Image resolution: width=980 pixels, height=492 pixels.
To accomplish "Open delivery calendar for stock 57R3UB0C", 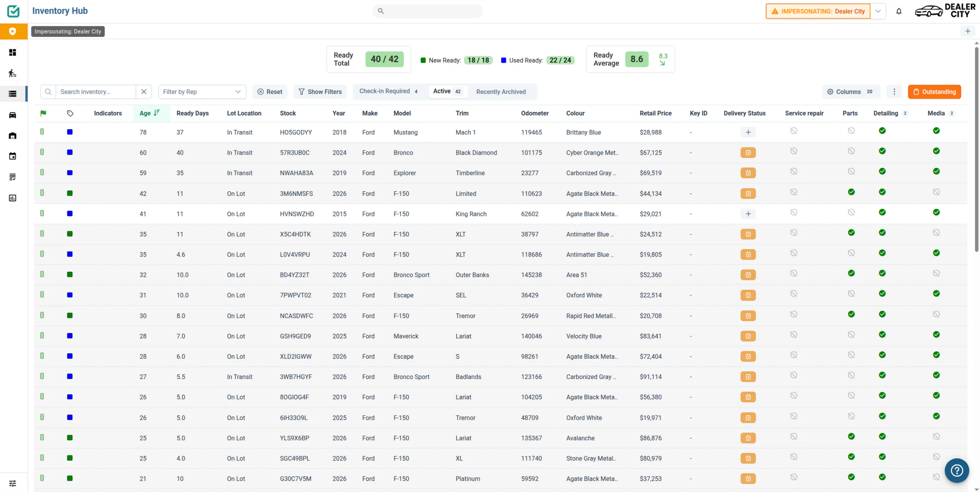I will (x=748, y=153).
